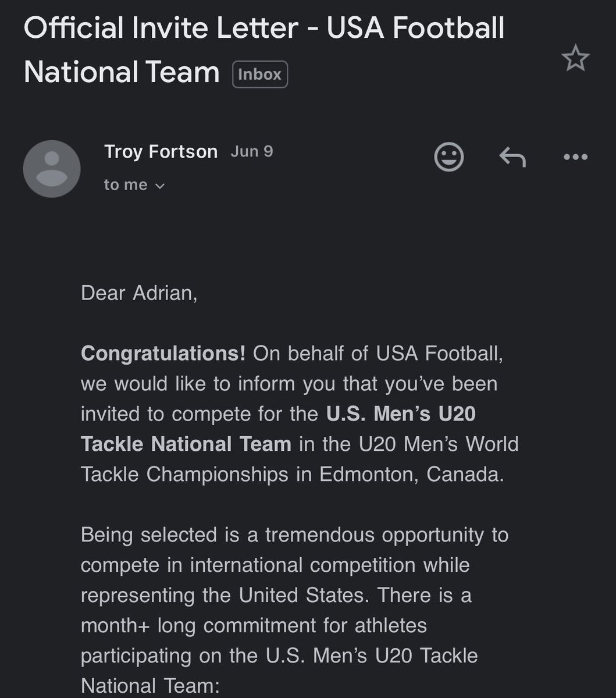Open the three-dot more options menu
Image resolution: width=616 pixels, height=698 pixels.
[575, 156]
